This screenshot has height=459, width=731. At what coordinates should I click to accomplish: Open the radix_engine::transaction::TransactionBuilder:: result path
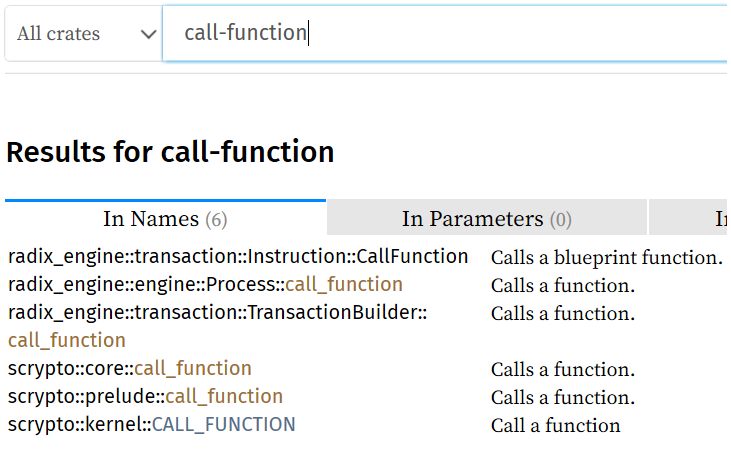click(x=218, y=313)
